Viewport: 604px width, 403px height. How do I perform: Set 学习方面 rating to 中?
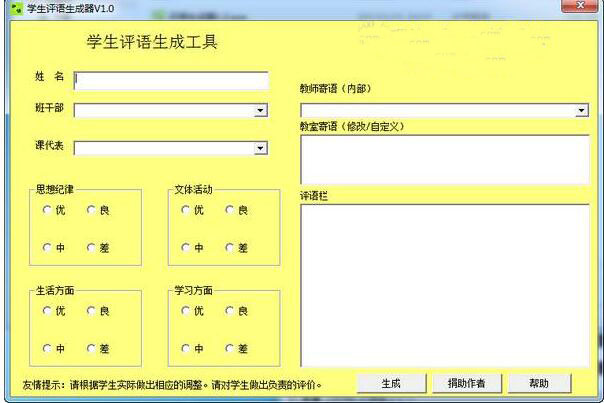pos(185,349)
